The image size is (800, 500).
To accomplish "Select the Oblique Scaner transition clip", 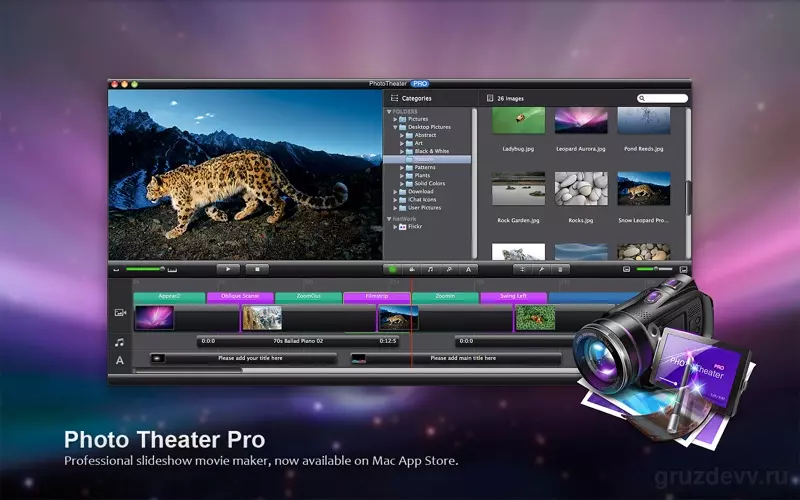I will [240, 297].
